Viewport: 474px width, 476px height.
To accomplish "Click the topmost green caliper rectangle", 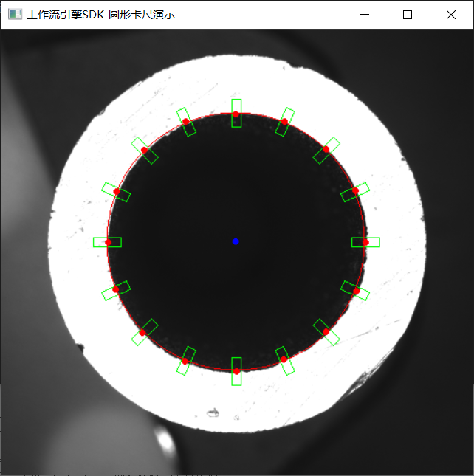I will 236,113.
